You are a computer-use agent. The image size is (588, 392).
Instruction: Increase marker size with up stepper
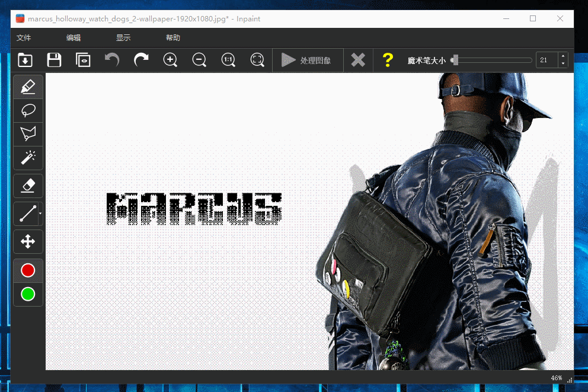pos(563,56)
